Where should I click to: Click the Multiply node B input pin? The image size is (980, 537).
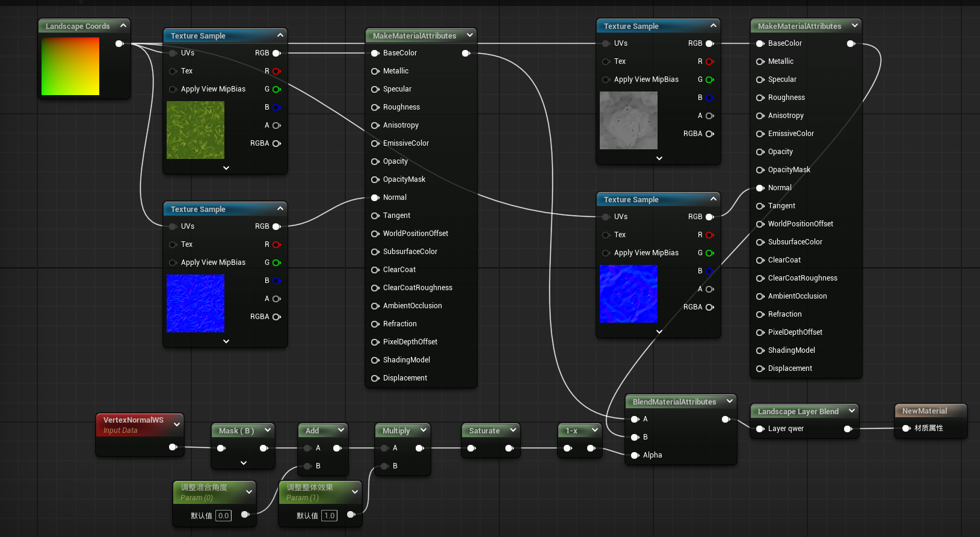(384, 466)
